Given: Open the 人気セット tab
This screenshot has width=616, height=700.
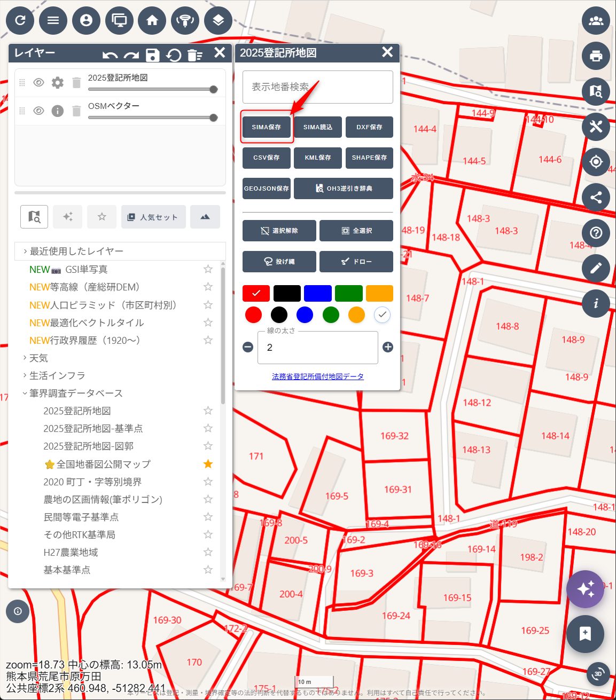Looking at the screenshot, I should 153,217.
